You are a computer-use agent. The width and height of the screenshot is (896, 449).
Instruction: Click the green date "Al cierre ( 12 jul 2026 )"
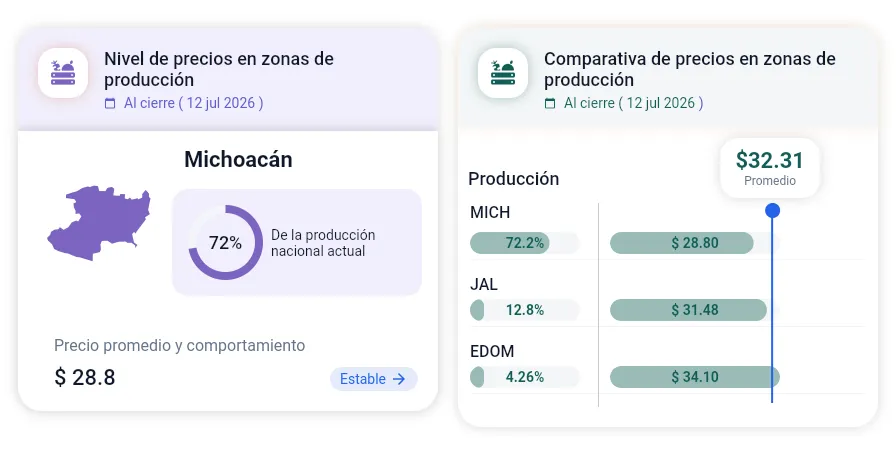(634, 103)
